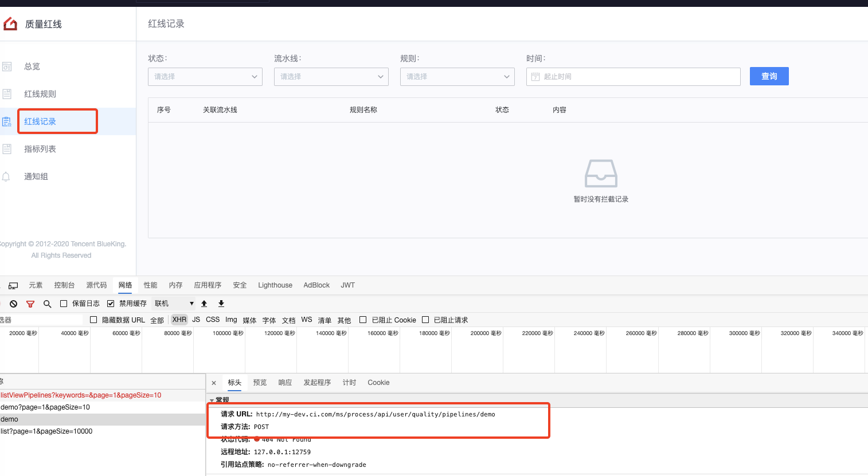Open the Lighthouse DevTools tab
The image size is (868, 476).
275,285
